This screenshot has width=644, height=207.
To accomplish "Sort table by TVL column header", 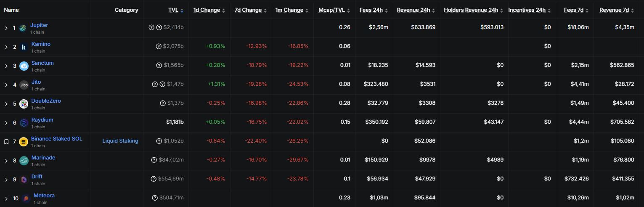I will [173, 10].
